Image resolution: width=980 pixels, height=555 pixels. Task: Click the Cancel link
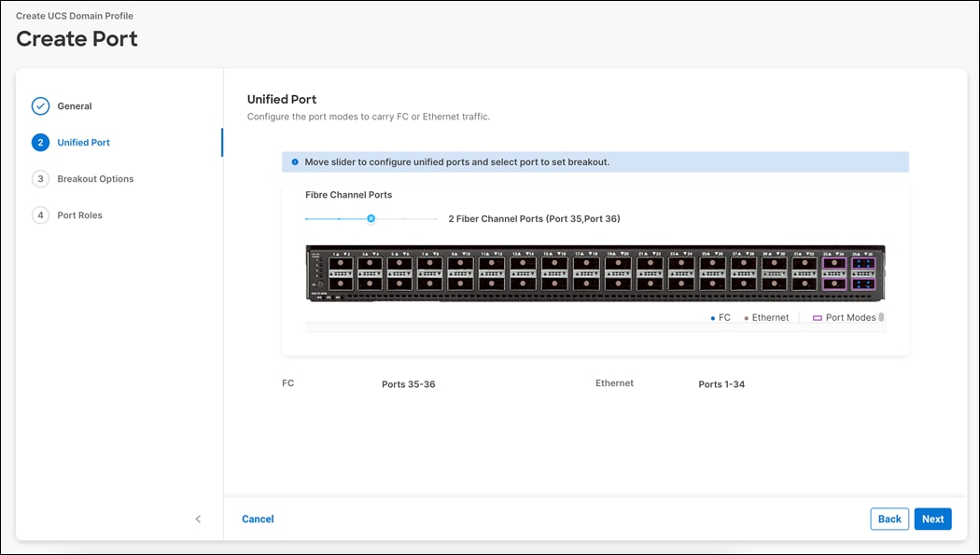(x=258, y=519)
